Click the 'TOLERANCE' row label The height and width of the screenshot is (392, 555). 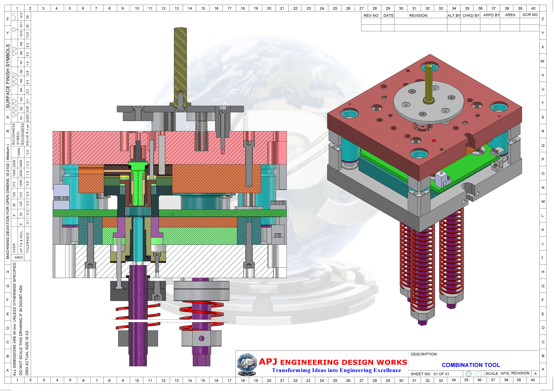pyautogui.click(x=28, y=243)
